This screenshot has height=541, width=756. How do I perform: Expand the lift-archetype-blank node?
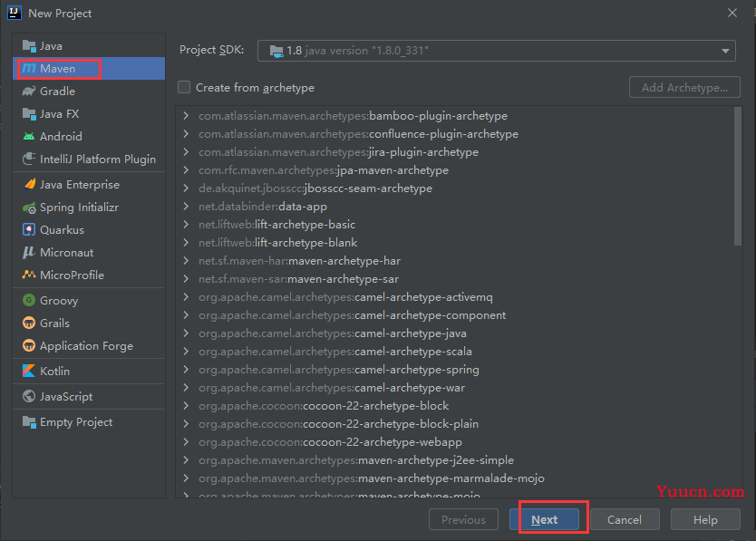tap(186, 243)
